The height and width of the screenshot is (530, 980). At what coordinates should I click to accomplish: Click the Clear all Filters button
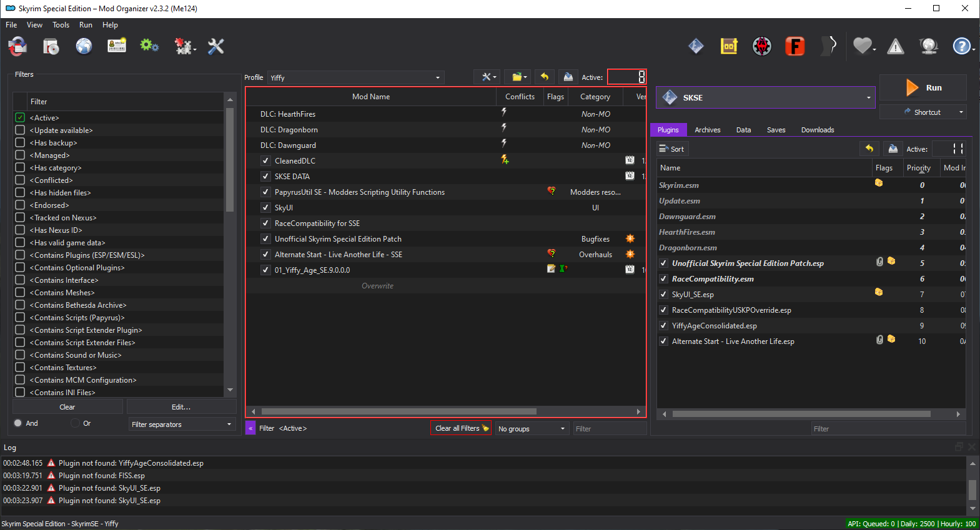click(x=461, y=428)
